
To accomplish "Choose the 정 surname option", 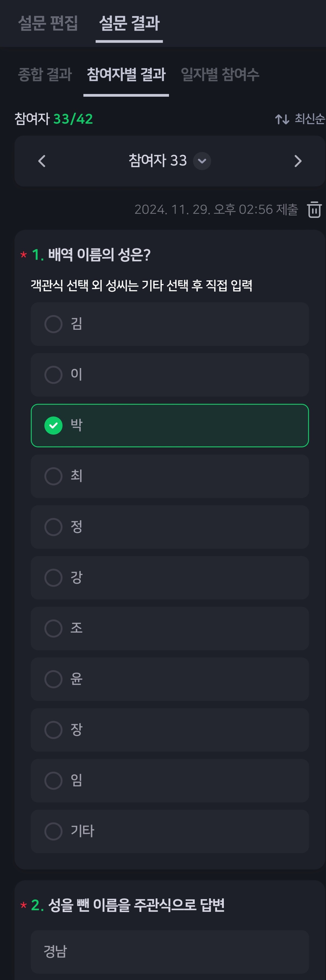I will point(170,527).
